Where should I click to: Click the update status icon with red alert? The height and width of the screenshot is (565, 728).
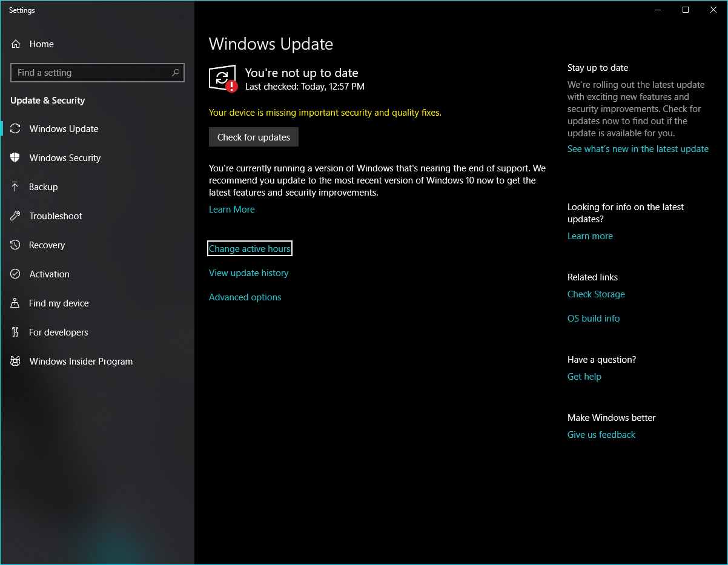(223, 78)
